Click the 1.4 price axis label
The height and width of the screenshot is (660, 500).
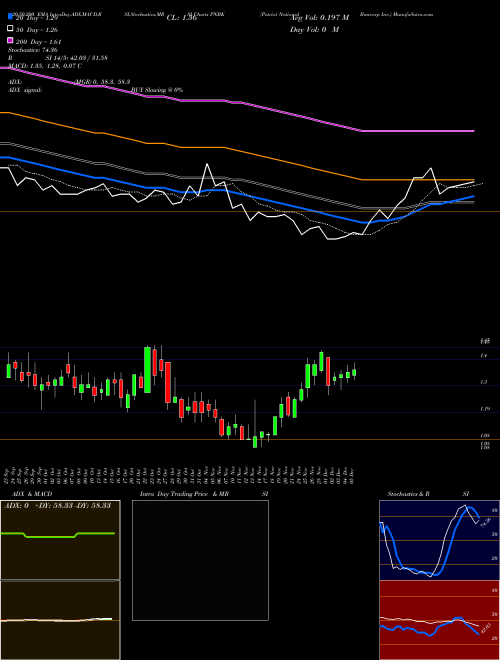(484, 356)
